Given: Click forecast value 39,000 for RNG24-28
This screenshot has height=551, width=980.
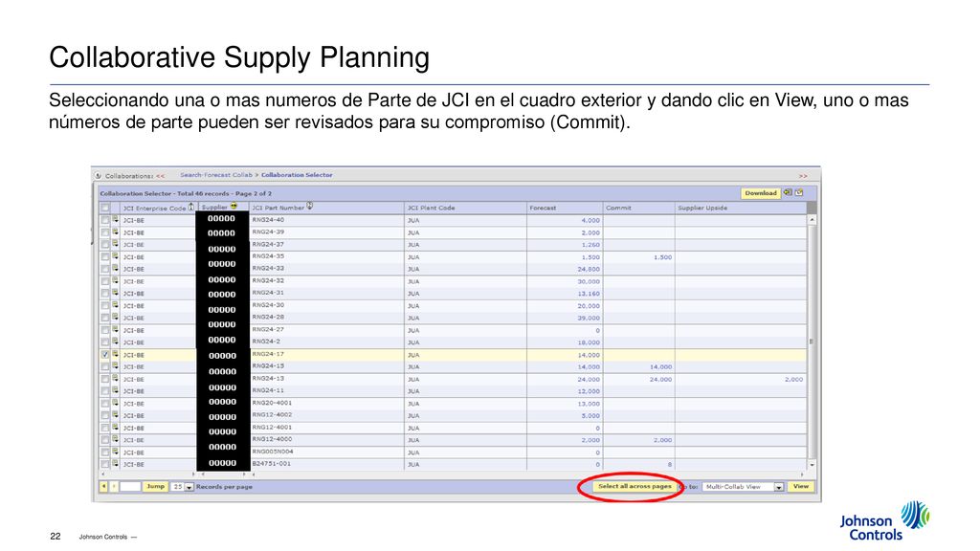Looking at the screenshot, I should pos(589,318).
